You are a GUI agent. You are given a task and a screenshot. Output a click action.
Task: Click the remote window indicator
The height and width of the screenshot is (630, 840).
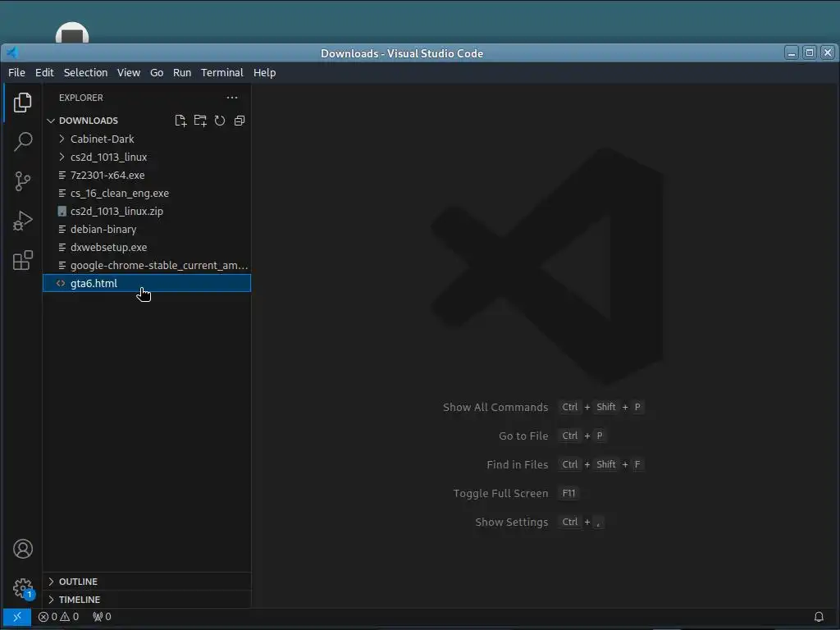[x=17, y=617]
